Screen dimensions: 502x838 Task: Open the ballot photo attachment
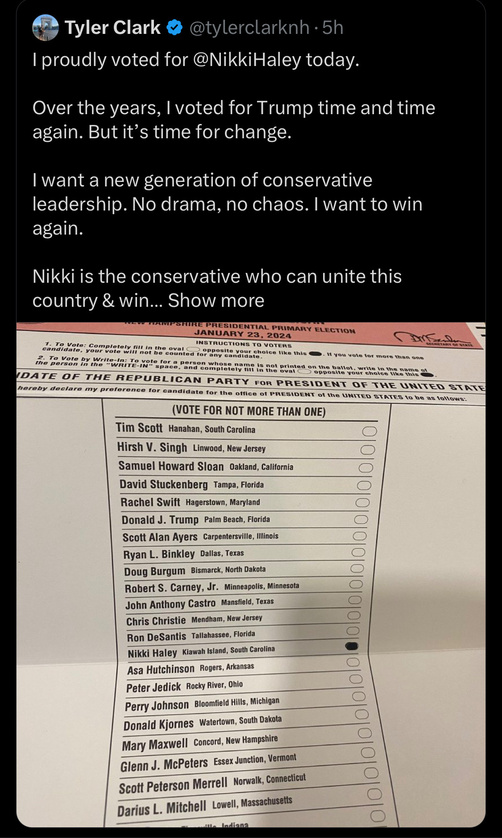(251, 575)
